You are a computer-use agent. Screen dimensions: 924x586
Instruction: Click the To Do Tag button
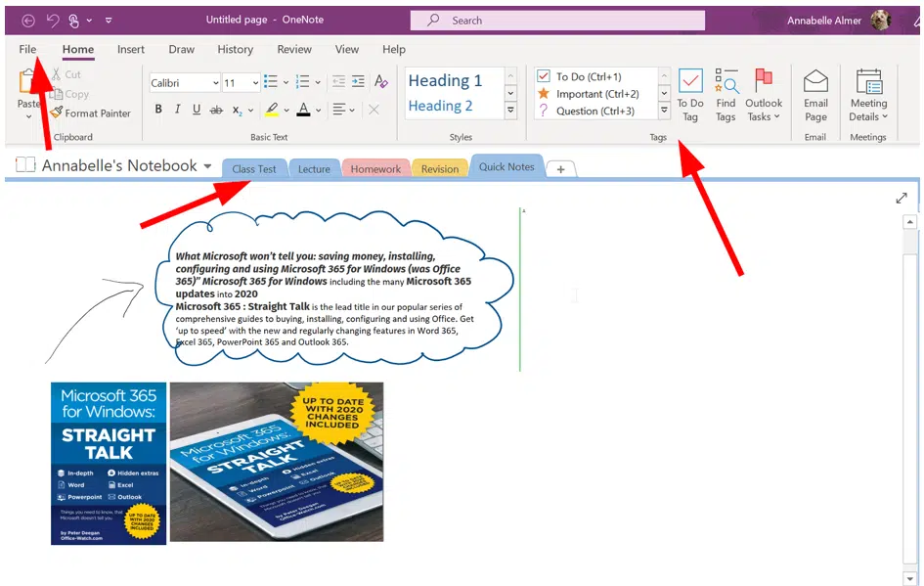(690, 95)
